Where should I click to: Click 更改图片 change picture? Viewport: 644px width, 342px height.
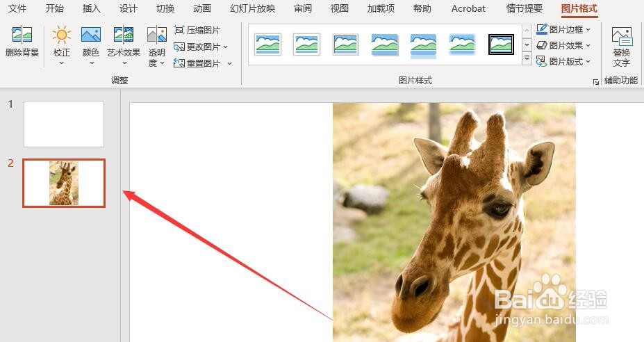(197, 47)
